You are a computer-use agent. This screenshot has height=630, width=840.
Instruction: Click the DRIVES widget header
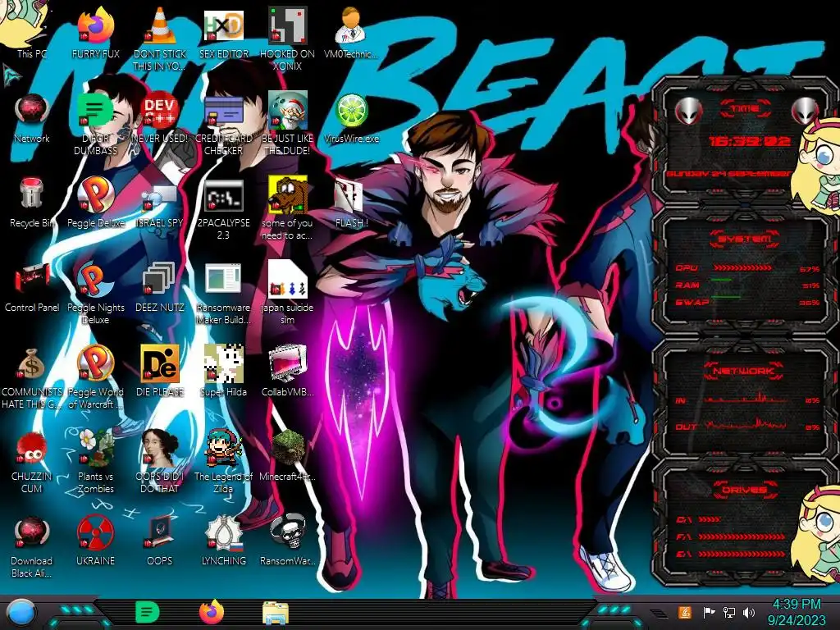click(743, 490)
